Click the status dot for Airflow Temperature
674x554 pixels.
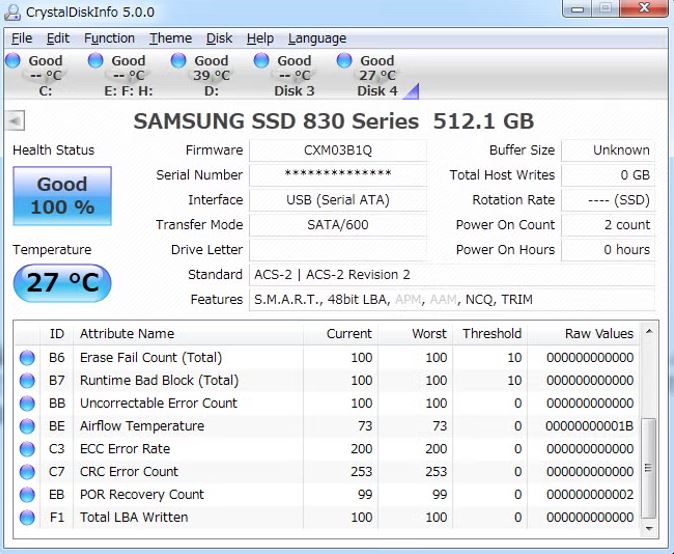click(27, 426)
